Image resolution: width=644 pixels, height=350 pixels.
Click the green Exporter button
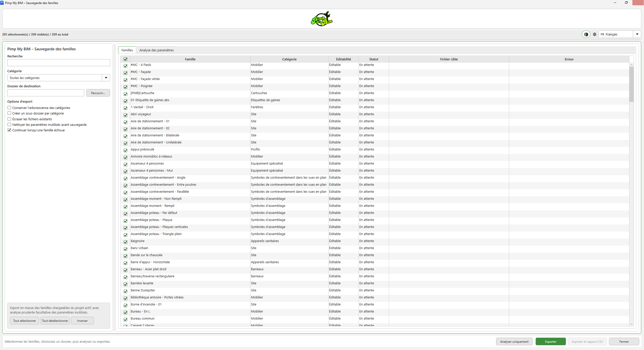coord(551,342)
